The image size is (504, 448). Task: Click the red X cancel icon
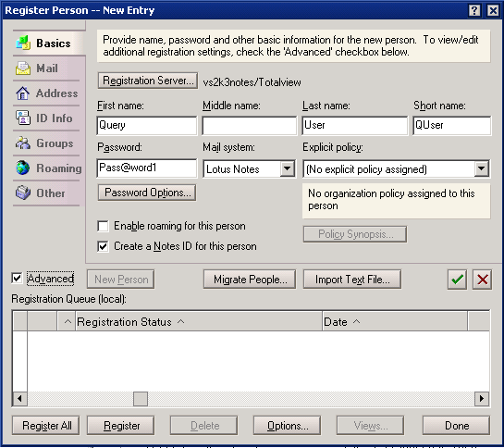(482, 280)
